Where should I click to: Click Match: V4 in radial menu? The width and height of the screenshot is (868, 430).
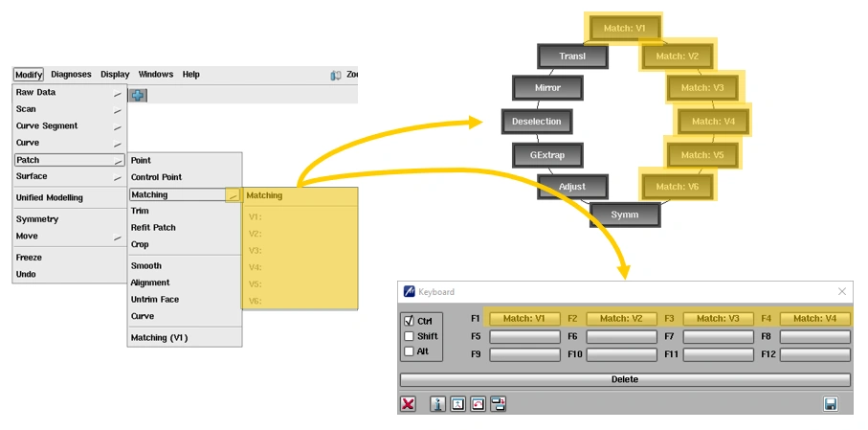coord(713,122)
